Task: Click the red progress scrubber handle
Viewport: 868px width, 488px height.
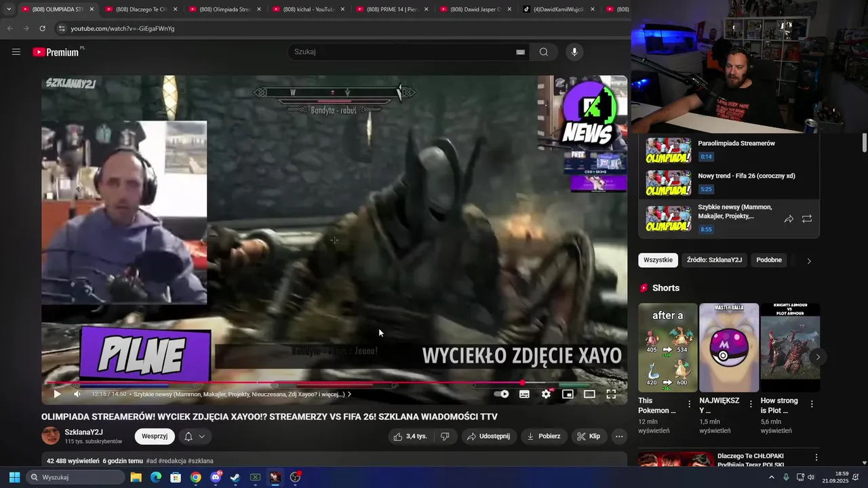Action: pyautogui.click(x=522, y=383)
